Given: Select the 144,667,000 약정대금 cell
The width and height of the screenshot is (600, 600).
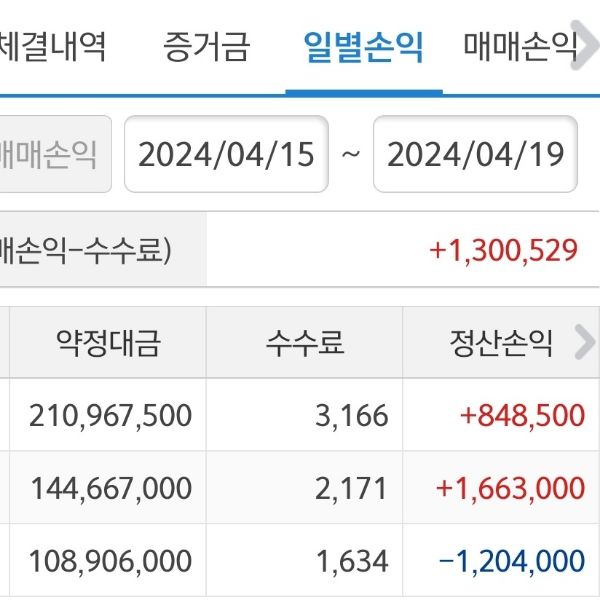Looking at the screenshot, I should click(x=111, y=488).
